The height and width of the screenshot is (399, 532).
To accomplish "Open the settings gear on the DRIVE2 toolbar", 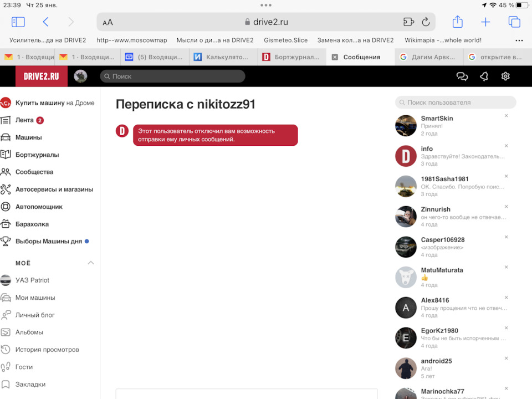I will (x=505, y=76).
